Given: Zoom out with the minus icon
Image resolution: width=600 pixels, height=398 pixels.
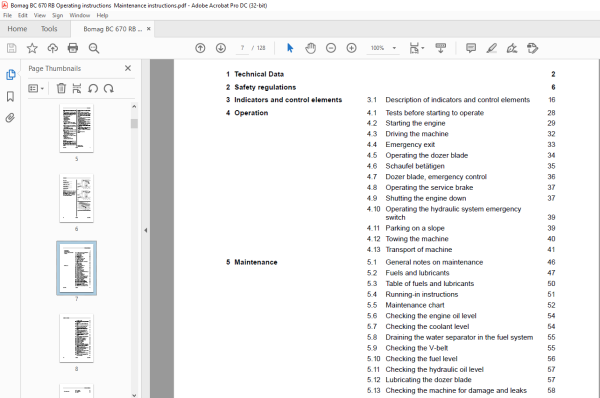Looking at the screenshot, I should point(331,48).
